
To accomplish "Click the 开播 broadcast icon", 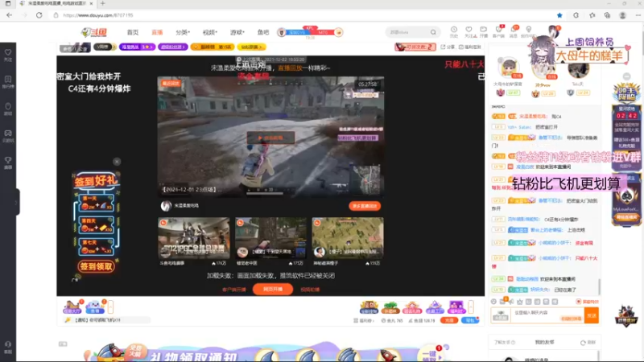I will click(484, 31).
